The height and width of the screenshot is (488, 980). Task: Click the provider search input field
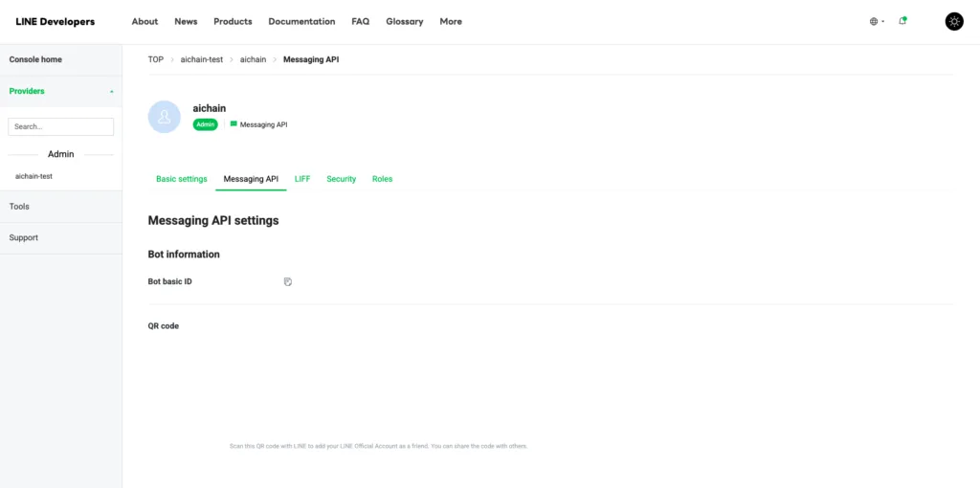[60, 126]
